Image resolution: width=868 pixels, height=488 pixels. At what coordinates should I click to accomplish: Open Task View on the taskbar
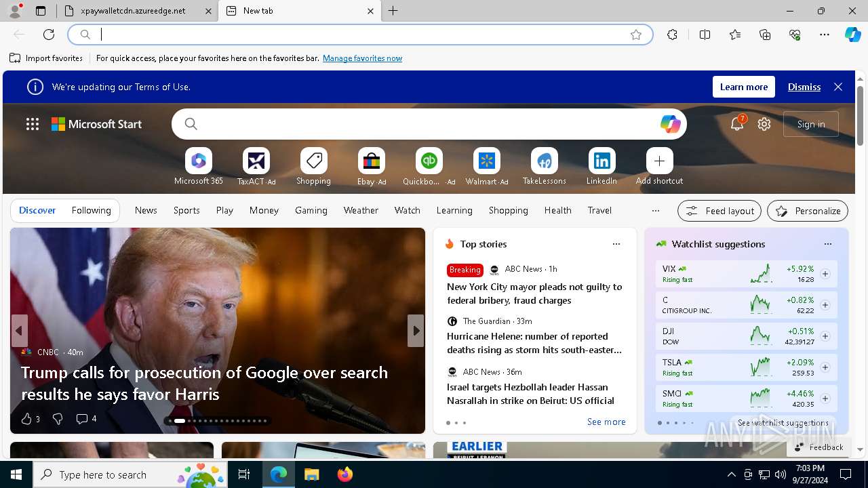point(244,474)
